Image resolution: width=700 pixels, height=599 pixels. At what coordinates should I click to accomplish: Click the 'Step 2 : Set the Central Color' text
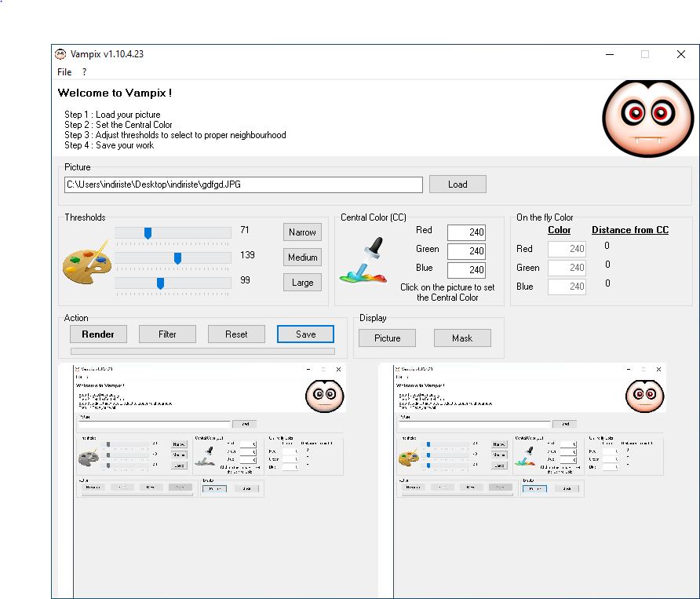pos(118,125)
